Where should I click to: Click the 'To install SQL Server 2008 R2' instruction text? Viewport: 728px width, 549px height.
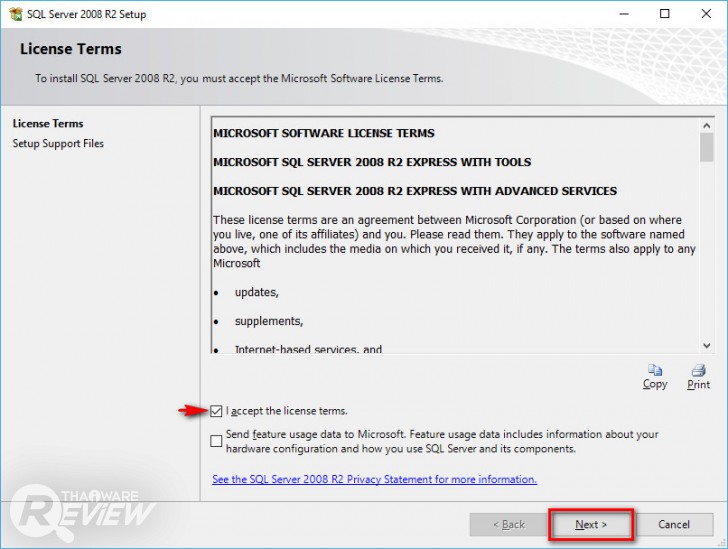pos(239,78)
